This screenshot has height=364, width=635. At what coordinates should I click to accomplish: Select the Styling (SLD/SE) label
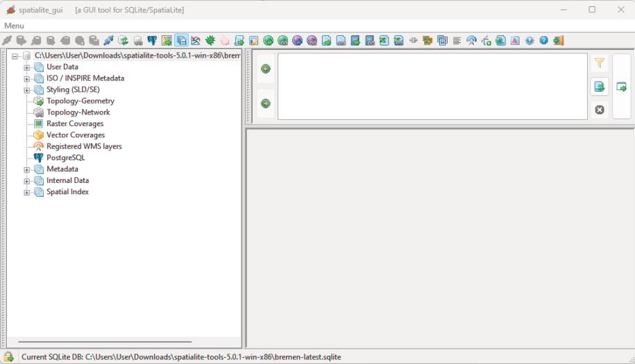[x=73, y=89]
